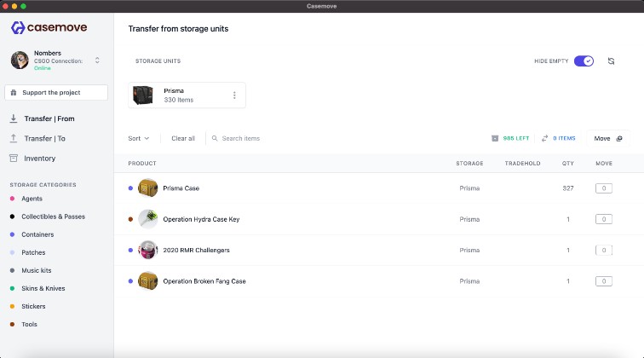Click the move quantity box for Operation Hydra Case Key
The width and height of the screenshot is (644, 358).
pyautogui.click(x=604, y=219)
